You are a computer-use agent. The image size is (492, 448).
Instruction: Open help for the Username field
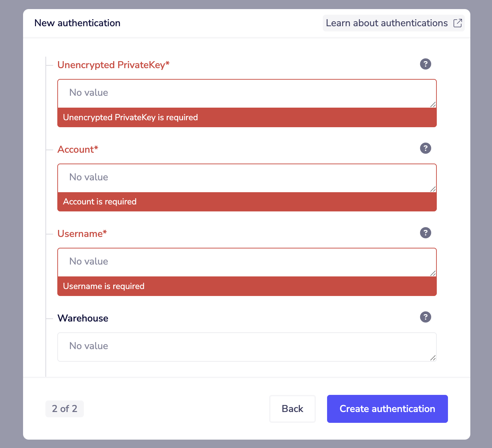pyautogui.click(x=425, y=233)
